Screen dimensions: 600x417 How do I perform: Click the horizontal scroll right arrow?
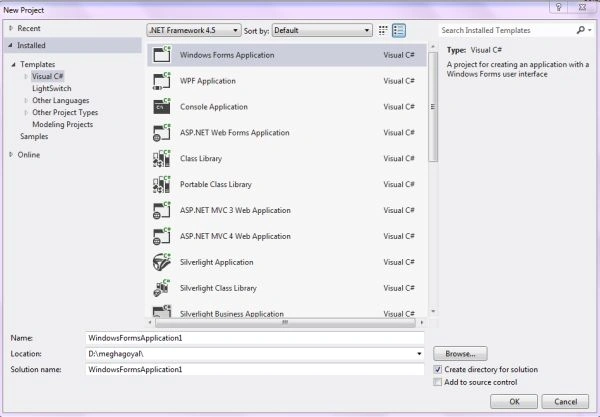(422, 323)
